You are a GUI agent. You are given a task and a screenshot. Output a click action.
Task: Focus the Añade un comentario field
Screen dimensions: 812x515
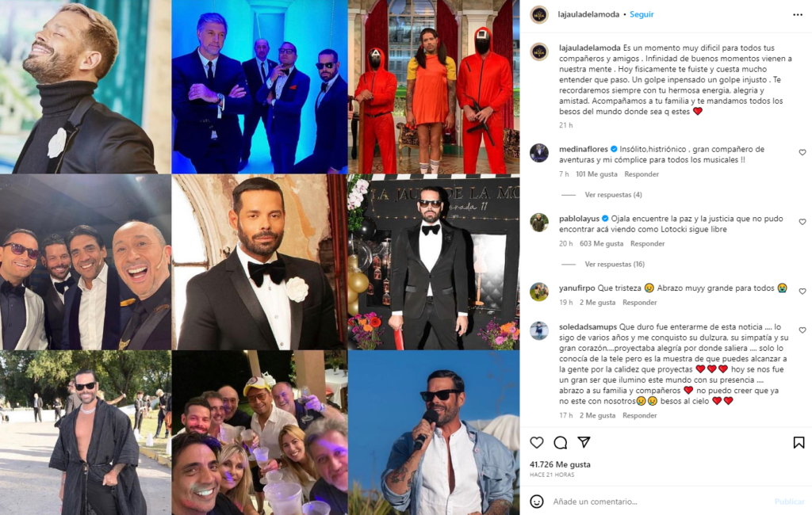pyautogui.click(x=657, y=502)
